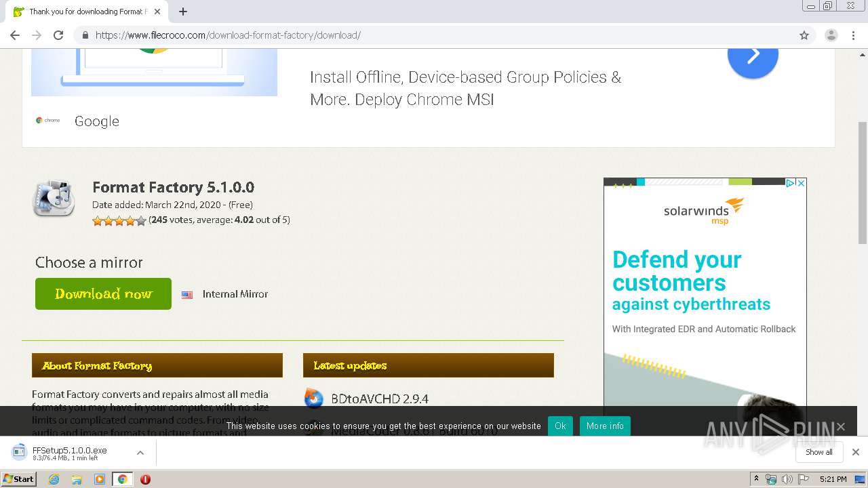This screenshot has width=868, height=488.
Task: Click the 5:21 PM system clock
Action: (833, 479)
